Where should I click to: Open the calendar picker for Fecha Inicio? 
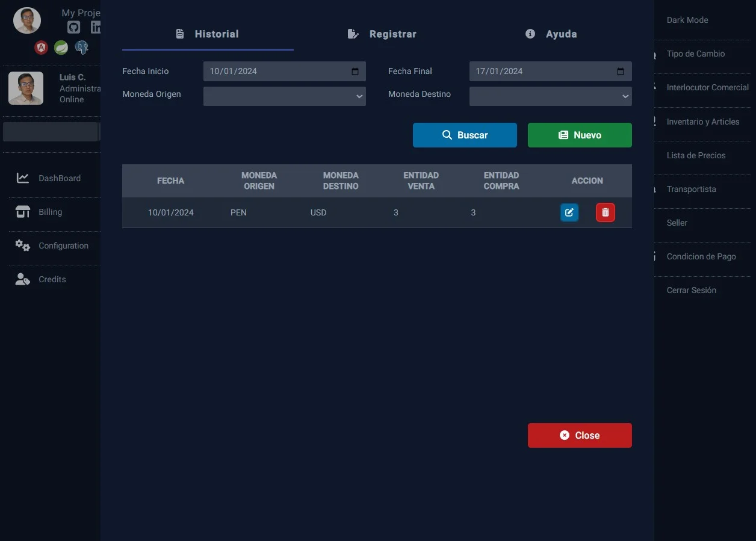coord(355,72)
